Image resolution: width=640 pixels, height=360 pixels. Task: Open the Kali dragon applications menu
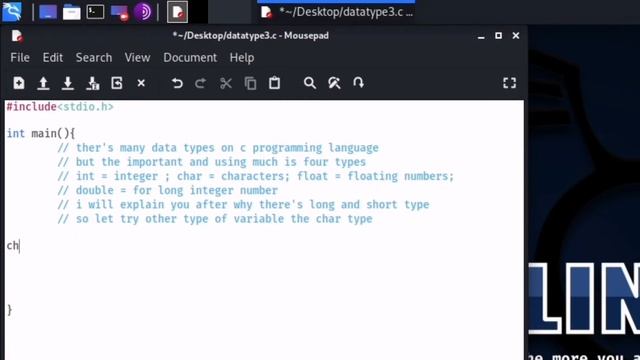(12, 11)
